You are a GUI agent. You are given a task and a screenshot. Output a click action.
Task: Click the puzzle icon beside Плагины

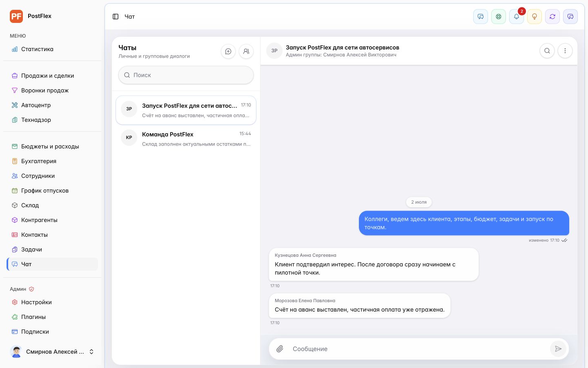(x=15, y=317)
